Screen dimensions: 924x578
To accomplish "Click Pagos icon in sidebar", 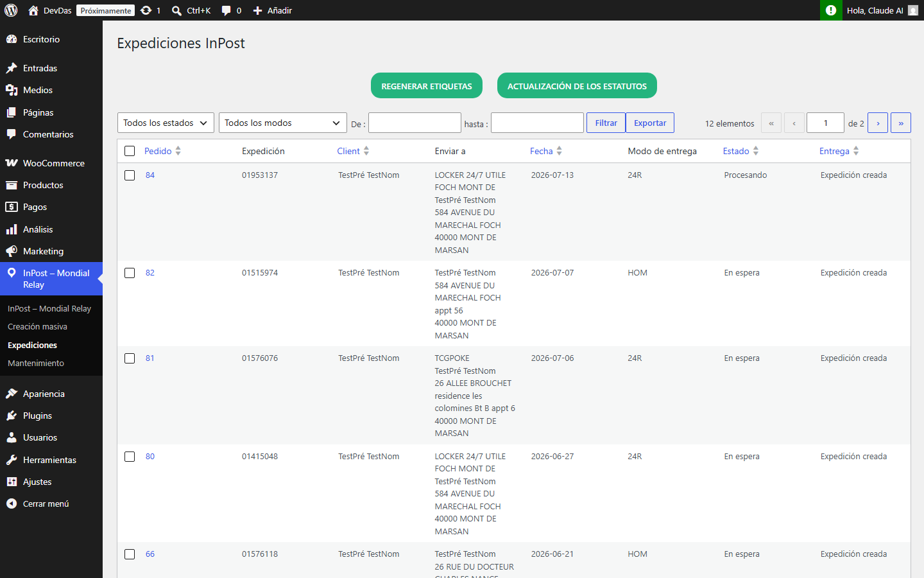I will (x=12, y=207).
